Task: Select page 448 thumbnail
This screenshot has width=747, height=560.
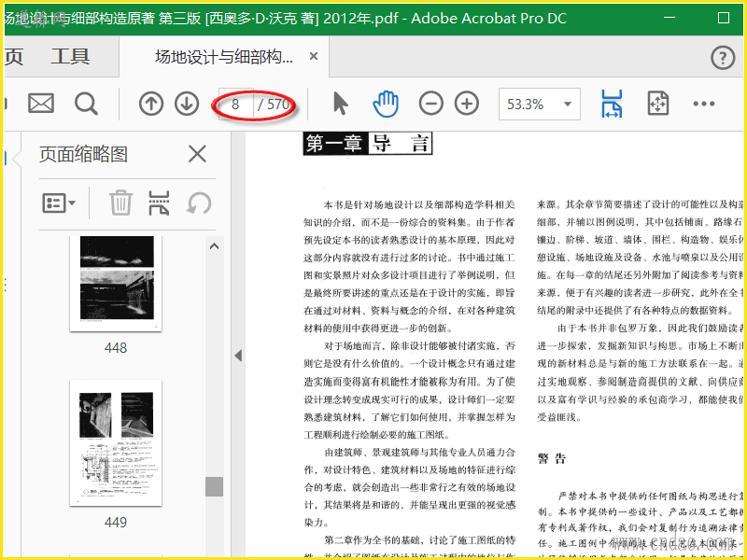Action: [x=116, y=284]
